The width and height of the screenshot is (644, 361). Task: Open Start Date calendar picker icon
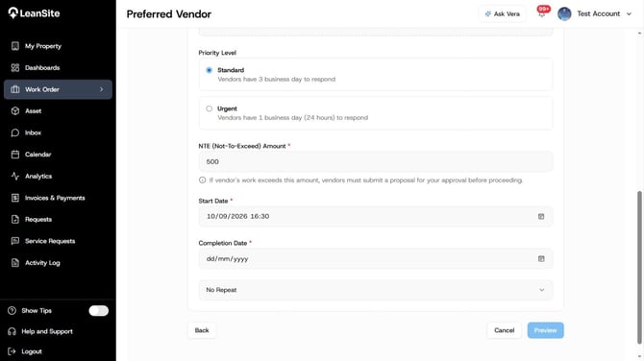(x=541, y=216)
